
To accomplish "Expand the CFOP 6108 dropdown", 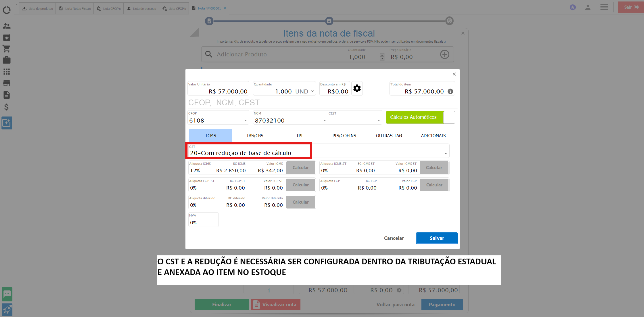I will point(246,120).
